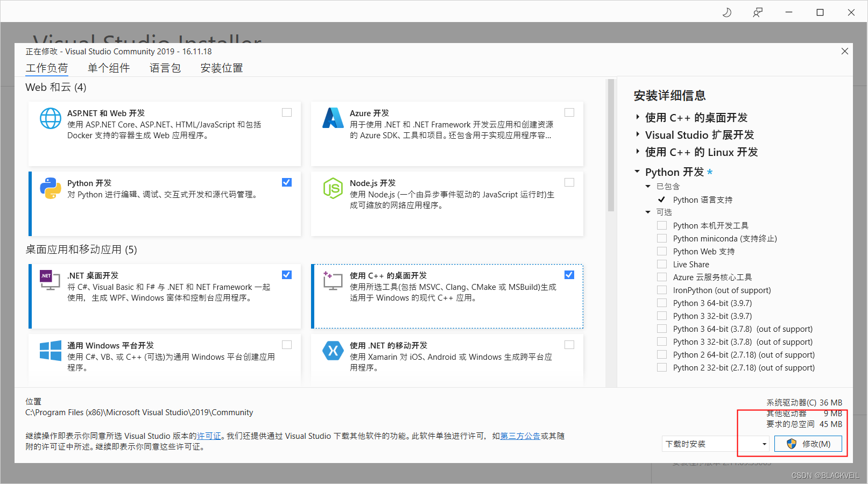
Task: Click the 桌面应用和移动应用 (5) heading
Action: (81, 250)
